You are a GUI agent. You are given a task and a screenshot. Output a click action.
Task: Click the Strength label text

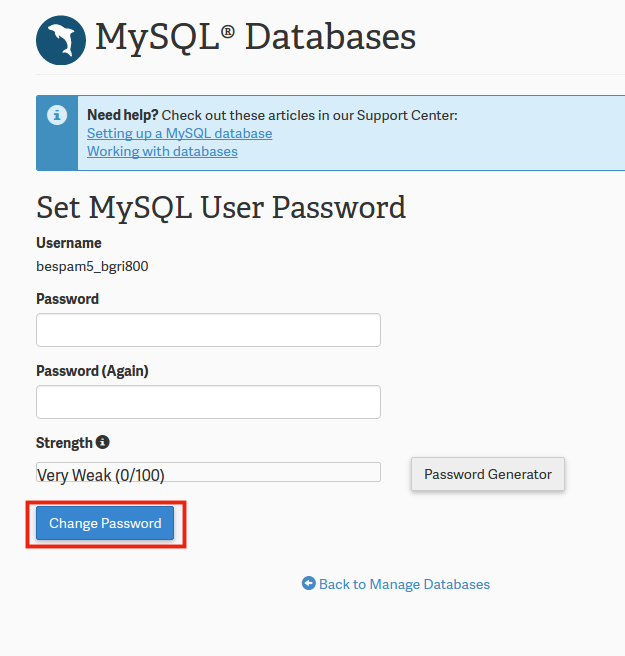tap(64, 442)
